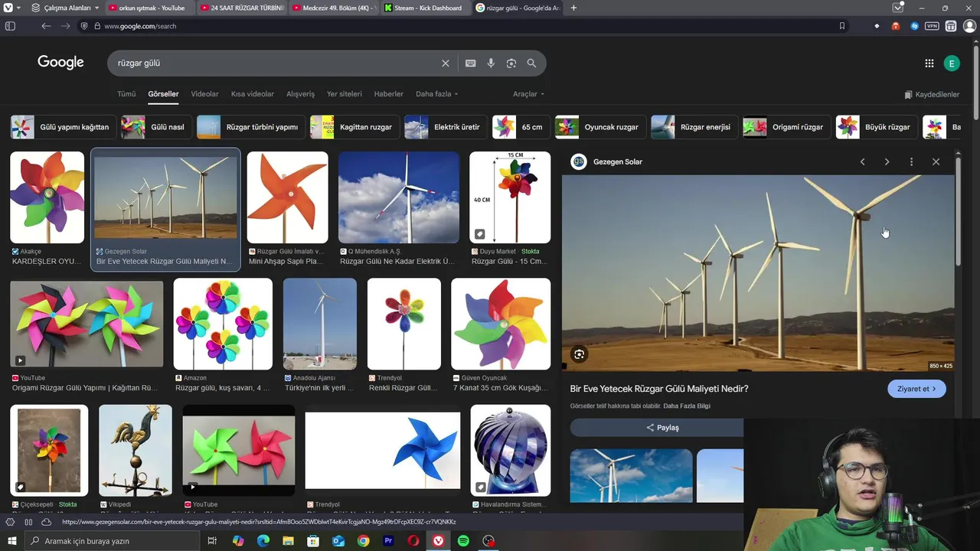Select the Elektrik üretir filter chip

pyautogui.click(x=446, y=127)
